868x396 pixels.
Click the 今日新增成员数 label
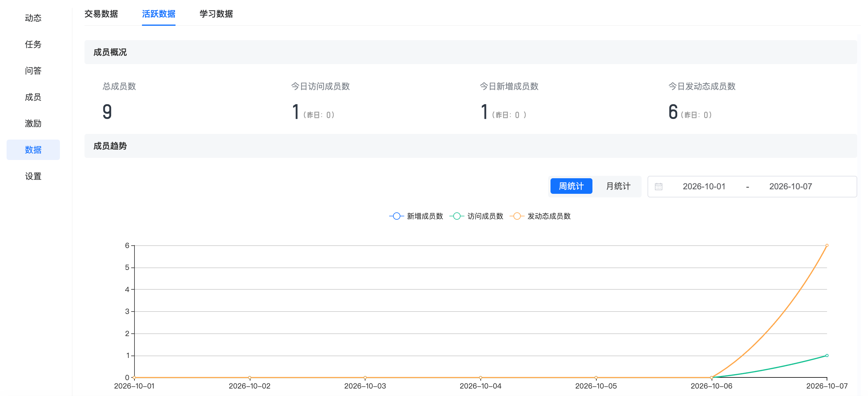coord(509,86)
